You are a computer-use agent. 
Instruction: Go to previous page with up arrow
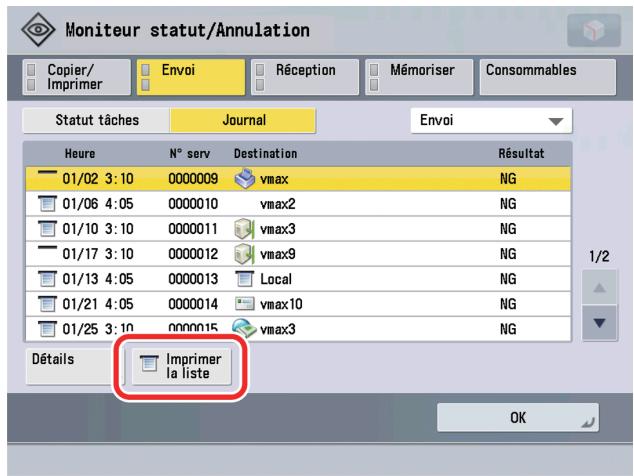pyautogui.click(x=599, y=288)
